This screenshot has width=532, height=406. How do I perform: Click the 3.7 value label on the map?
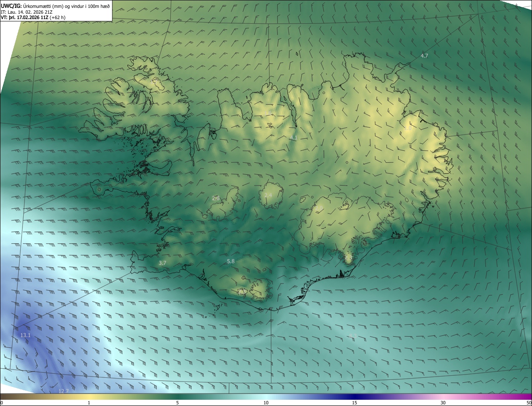[163, 263]
